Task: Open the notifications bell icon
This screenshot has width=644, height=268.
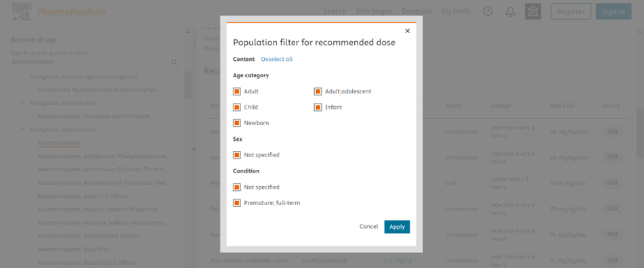Action: 510,12
